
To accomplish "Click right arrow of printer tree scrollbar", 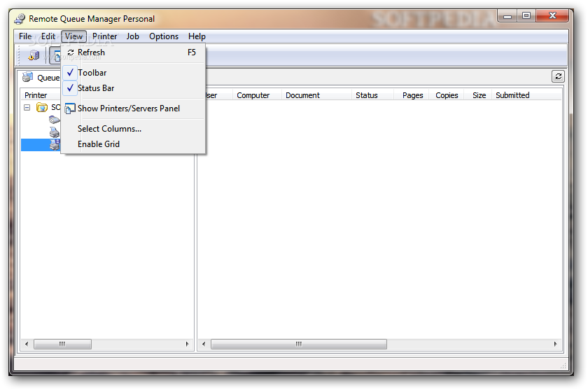I will [x=187, y=344].
